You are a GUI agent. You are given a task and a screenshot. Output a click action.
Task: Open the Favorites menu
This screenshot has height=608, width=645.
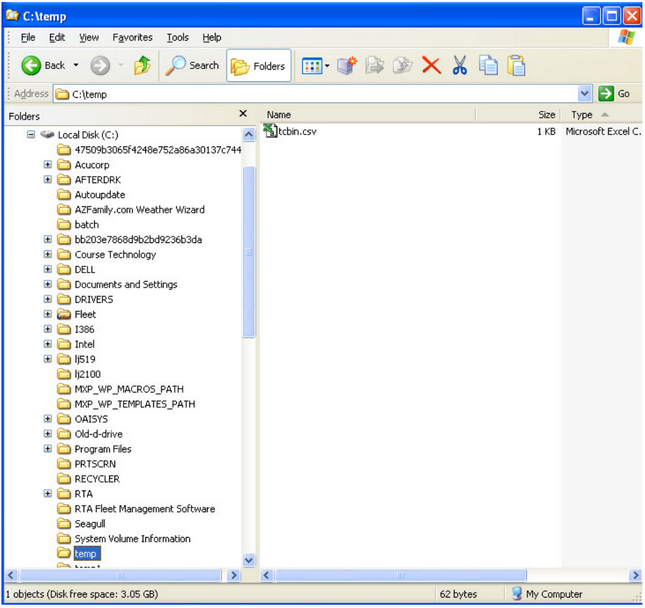click(132, 37)
